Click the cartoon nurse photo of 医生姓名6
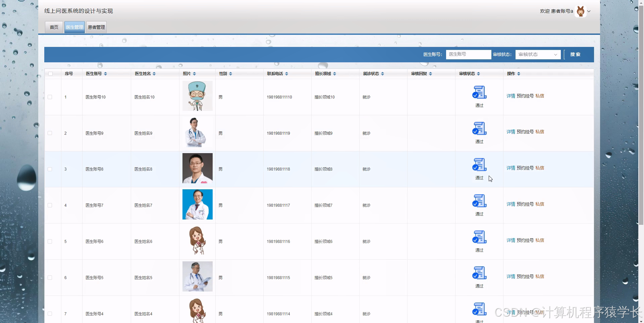 (198, 241)
